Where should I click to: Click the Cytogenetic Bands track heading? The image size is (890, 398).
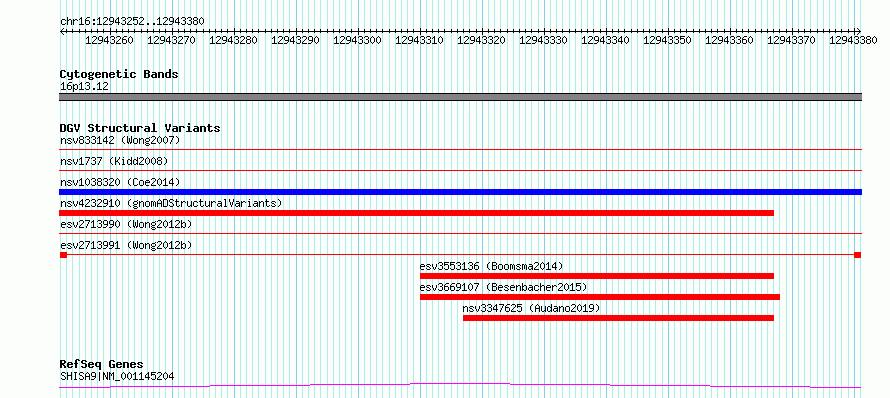point(119,74)
